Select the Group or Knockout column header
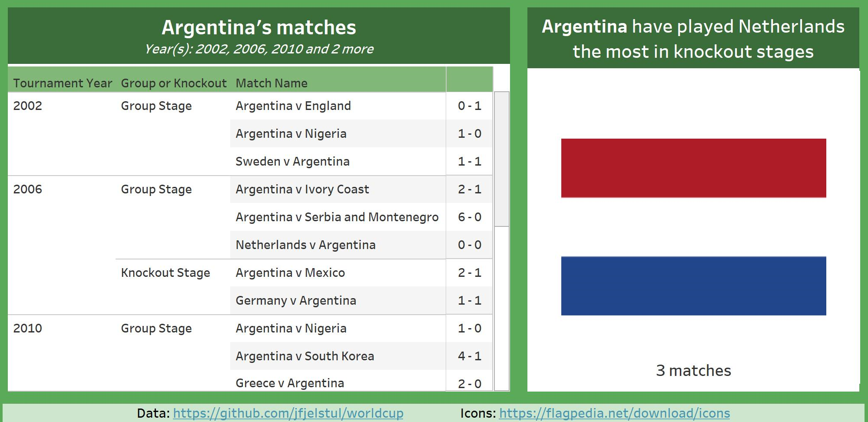The height and width of the screenshot is (422, 868). click(174, 83)
